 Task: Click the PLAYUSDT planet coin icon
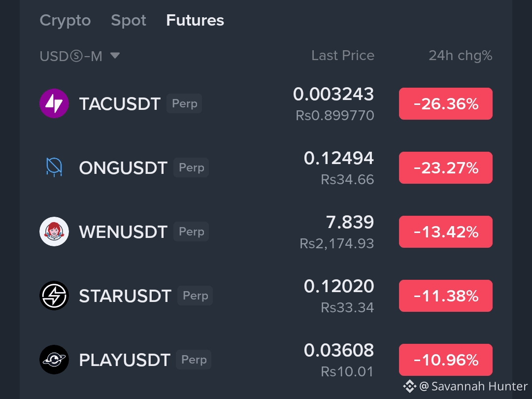tap(54, 360)
